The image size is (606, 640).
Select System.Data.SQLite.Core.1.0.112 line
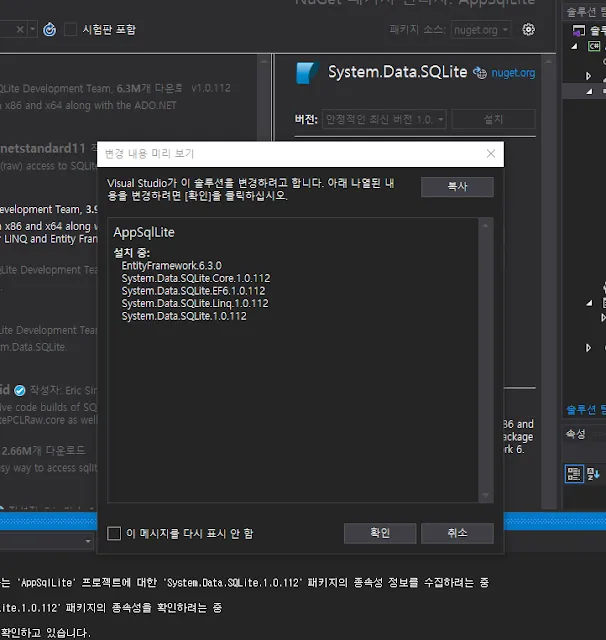click(x=196, y=278)
